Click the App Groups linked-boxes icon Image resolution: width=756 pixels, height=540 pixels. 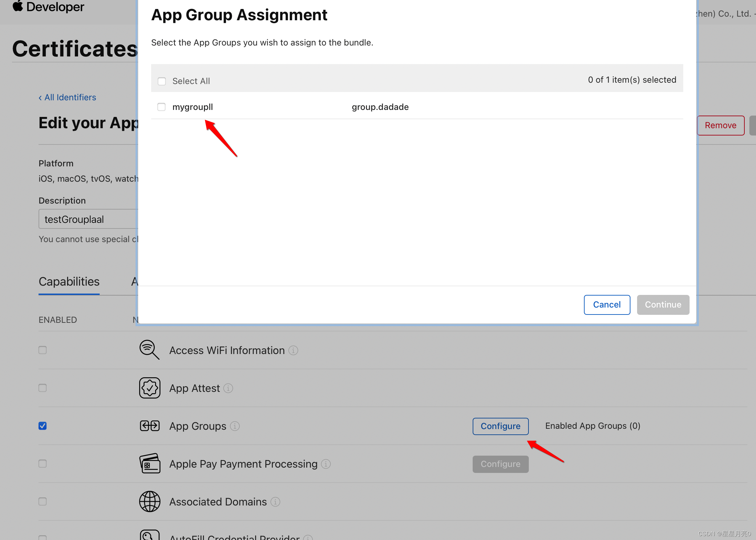[150, 426]
